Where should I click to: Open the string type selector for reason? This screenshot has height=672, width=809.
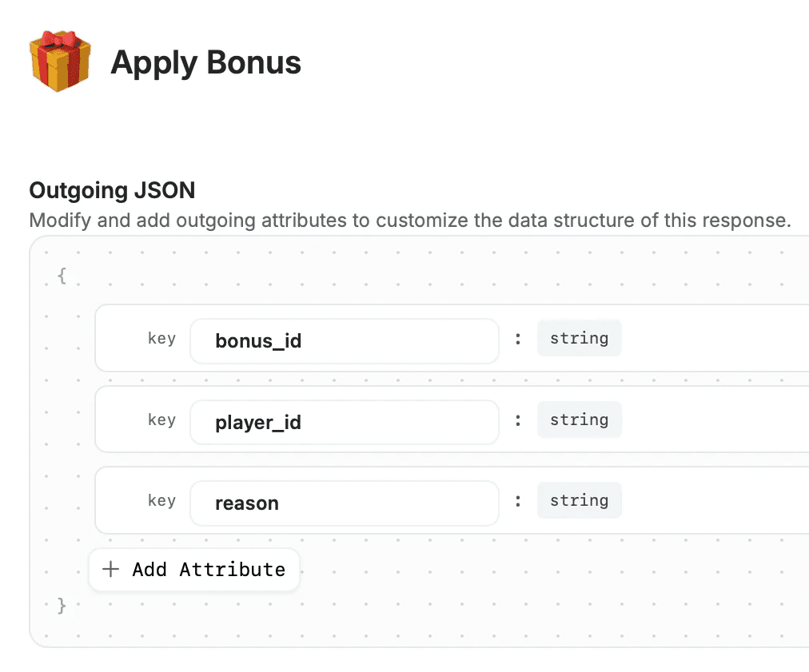point(579,501)
